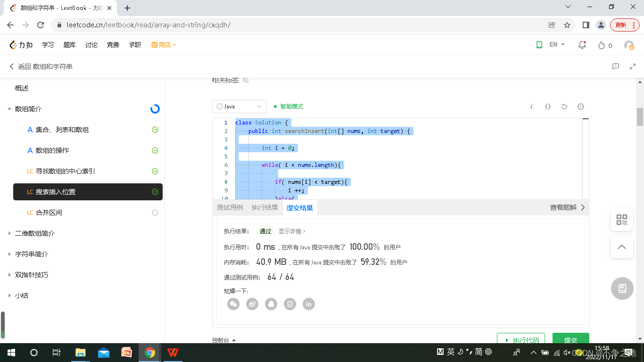Image resolution: width=644 pixels, height=362 pixels.
Task: Click the green 提交 submit button
Action: tap(571, 338)
